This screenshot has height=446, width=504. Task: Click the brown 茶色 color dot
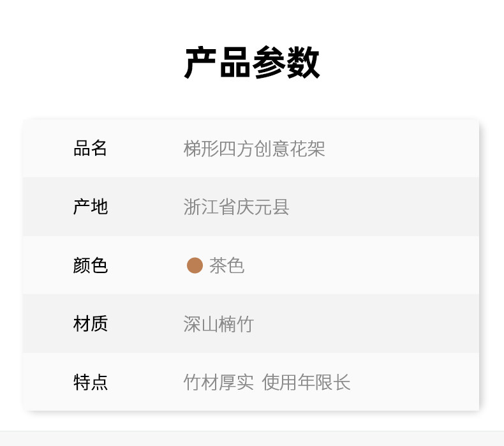point(195,265)
